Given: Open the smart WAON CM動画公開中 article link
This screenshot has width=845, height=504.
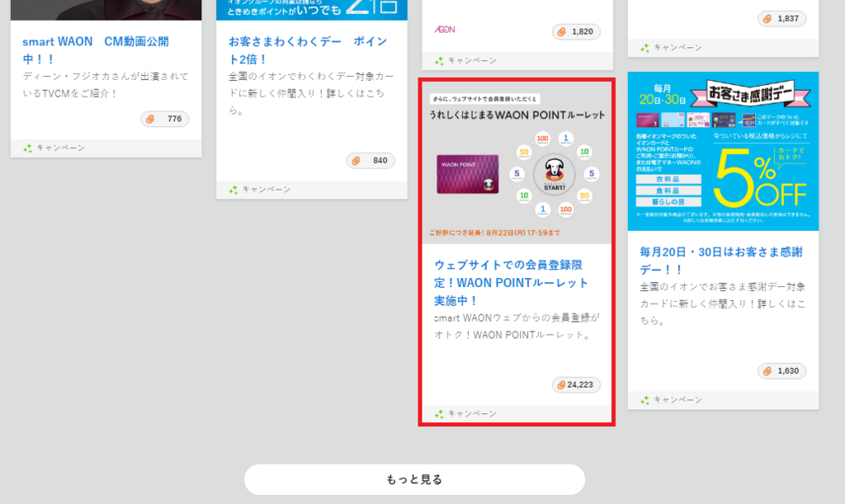Looking at the screenshot, I should point(96,50).
